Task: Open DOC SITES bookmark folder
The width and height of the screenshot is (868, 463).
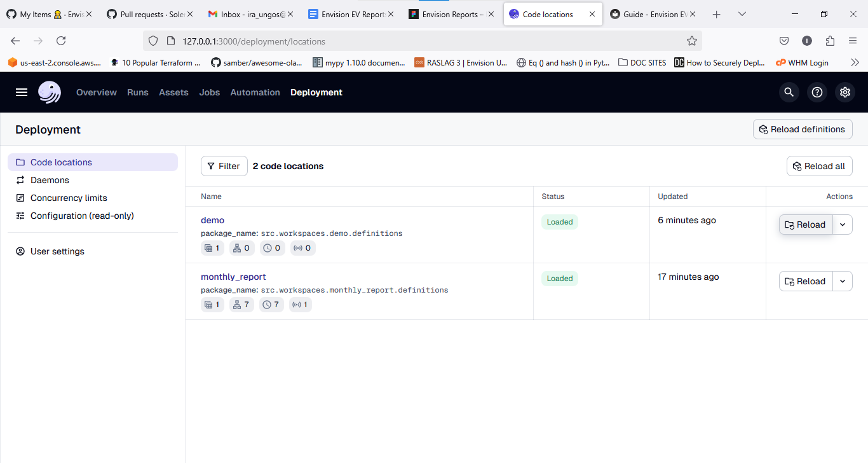Action: 642,62
